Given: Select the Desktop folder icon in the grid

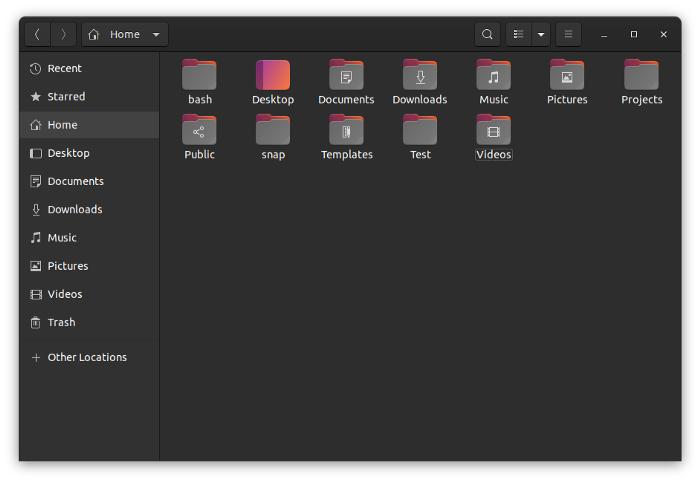Looking at the screenshot, I should (x=273, y=75).
